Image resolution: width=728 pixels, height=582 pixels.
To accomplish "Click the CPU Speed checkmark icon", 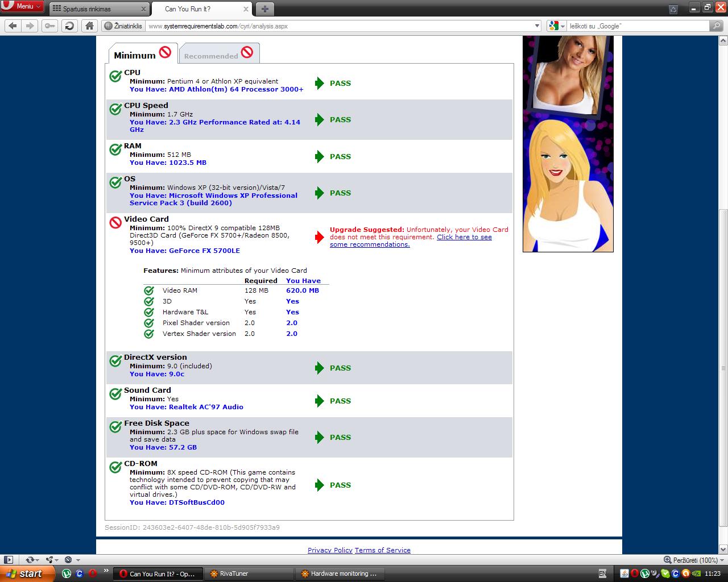I will click(115, 109).
